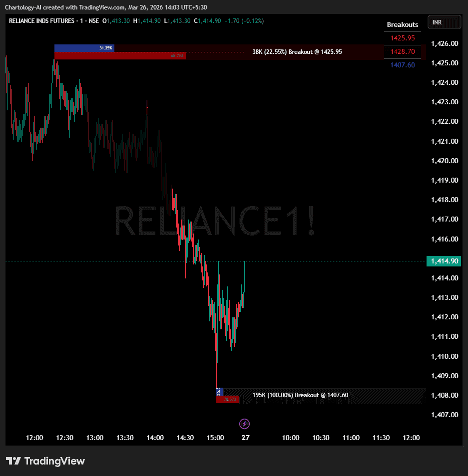Click the 1,420.00 level on price scale
Image resolution: width=468 pixels, height=476 pixels.
(x=444, y=161)
